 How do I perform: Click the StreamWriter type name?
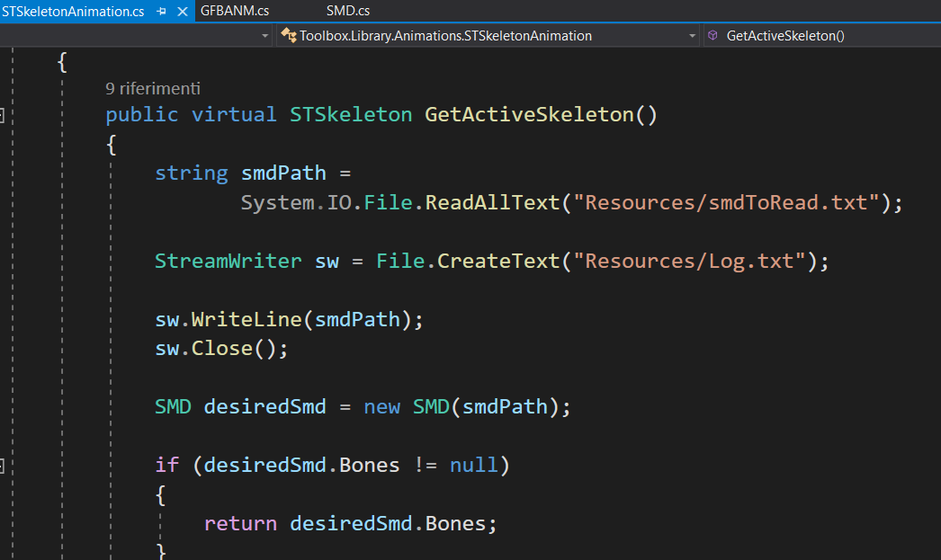click(x=228, y=262)
